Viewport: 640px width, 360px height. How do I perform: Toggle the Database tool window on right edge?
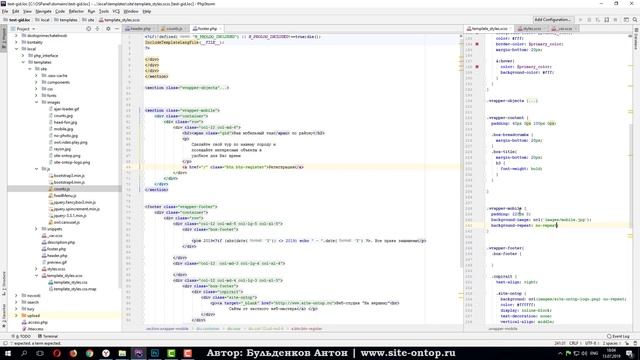(x=636, y=38)
